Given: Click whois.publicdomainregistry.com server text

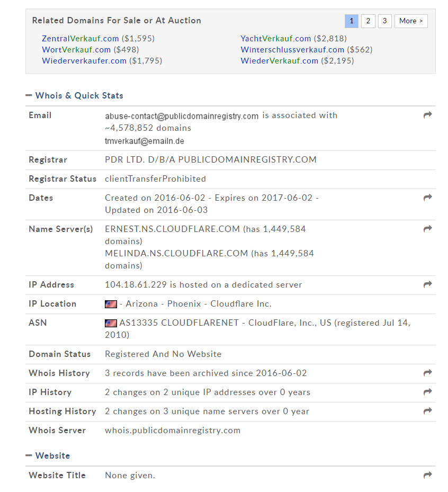Looking at the screenshot, I should coord(173,431).
